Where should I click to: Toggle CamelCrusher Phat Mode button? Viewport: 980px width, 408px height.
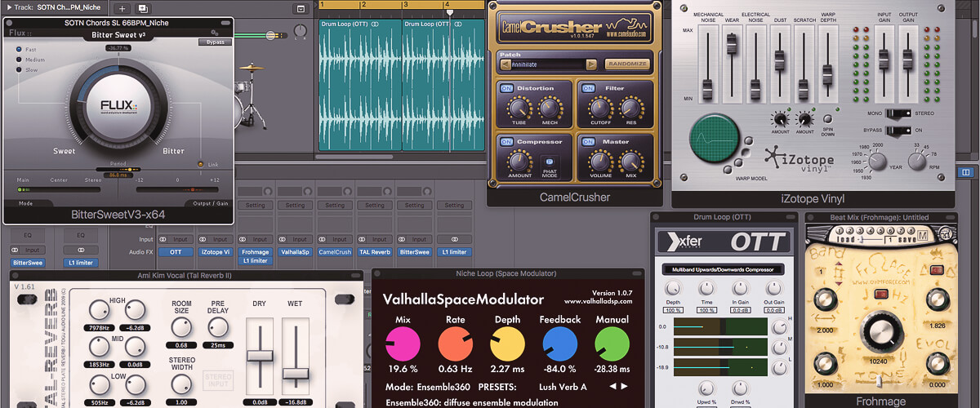point(549,162)
